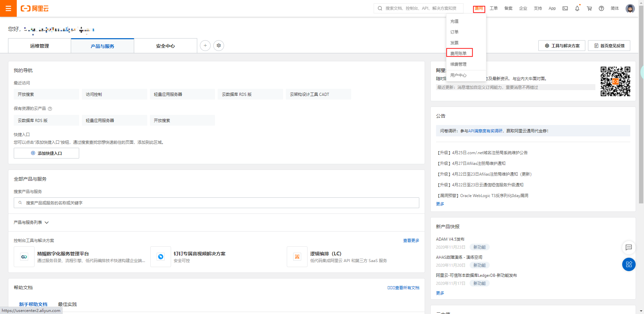Open the 备案 top menu
Image resolution: width=644 pixels, height=314 pixels.
point(508,8)
